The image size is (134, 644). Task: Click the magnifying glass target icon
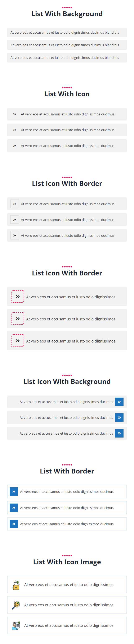(x=16, y=605)
